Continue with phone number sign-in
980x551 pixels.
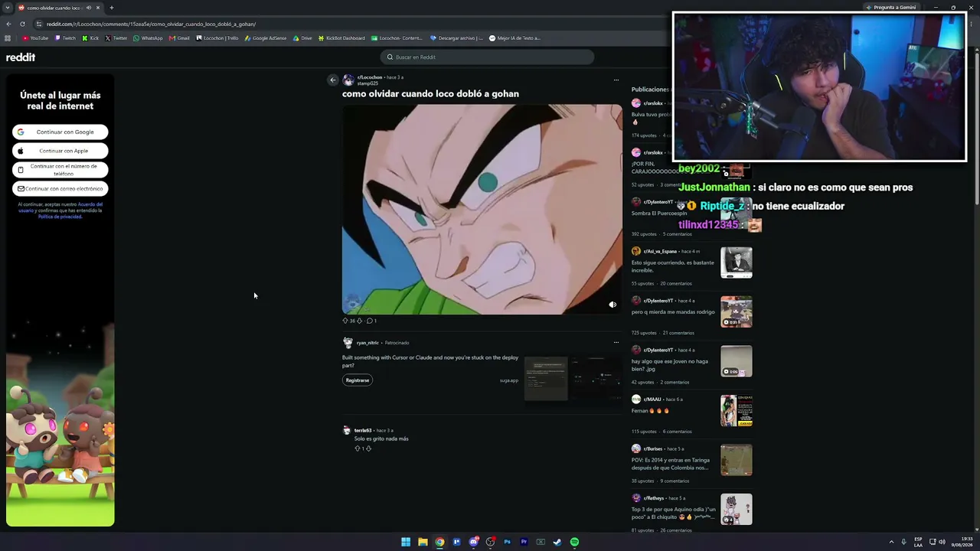(60, 170)
